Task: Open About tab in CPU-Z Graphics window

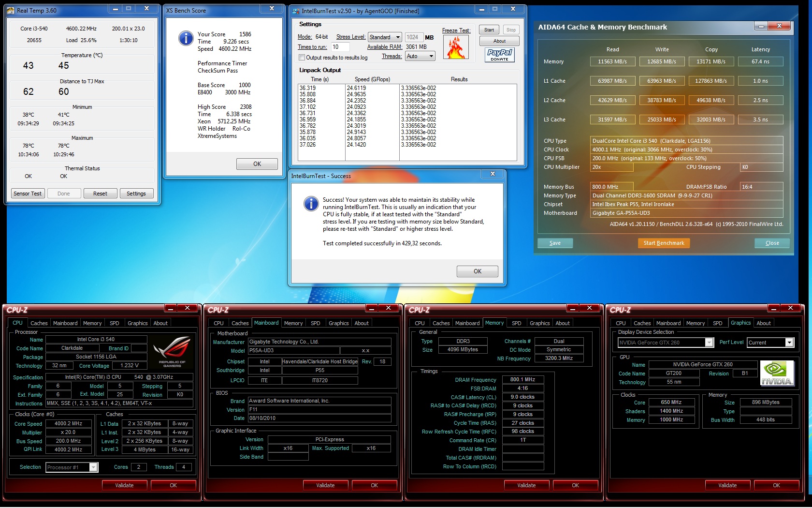Action: point(764,323)
